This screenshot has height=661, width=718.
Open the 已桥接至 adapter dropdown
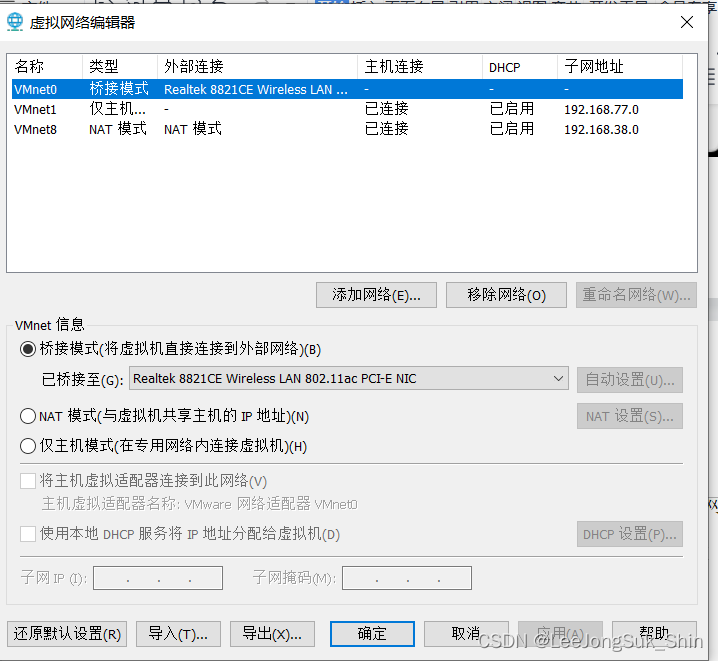pos(349,379)
